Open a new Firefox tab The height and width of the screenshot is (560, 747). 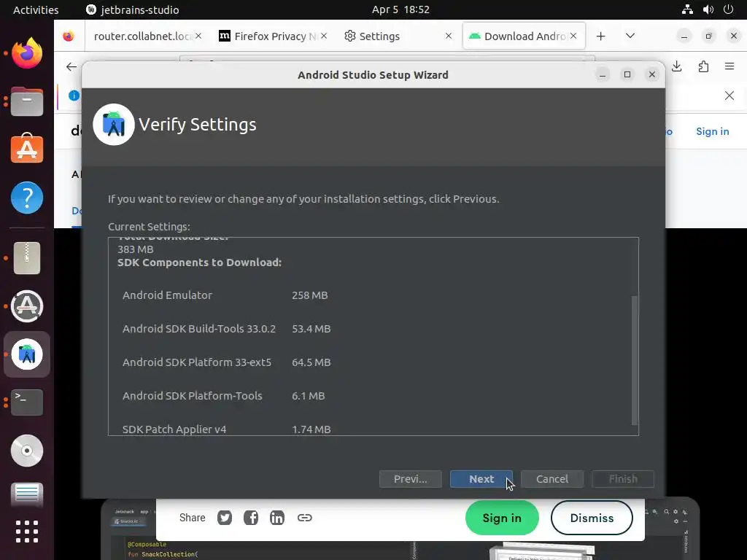point(601,36)
